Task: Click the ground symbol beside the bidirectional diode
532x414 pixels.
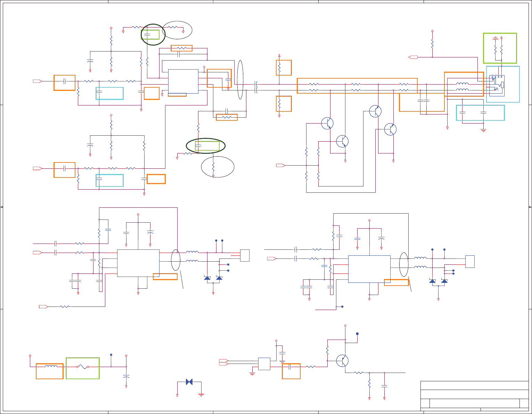Action: pyautogui.click(x=201, y=395)
